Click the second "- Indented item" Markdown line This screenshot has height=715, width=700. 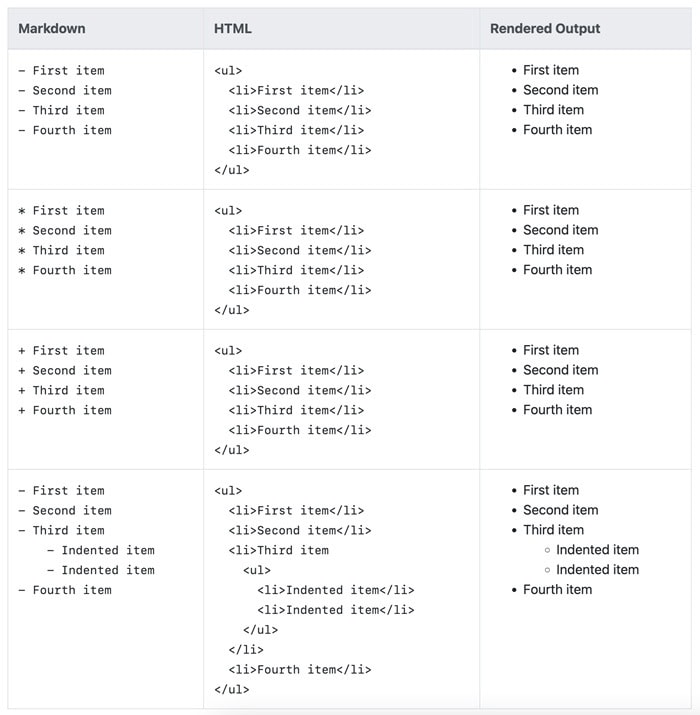tap(101, 571)
